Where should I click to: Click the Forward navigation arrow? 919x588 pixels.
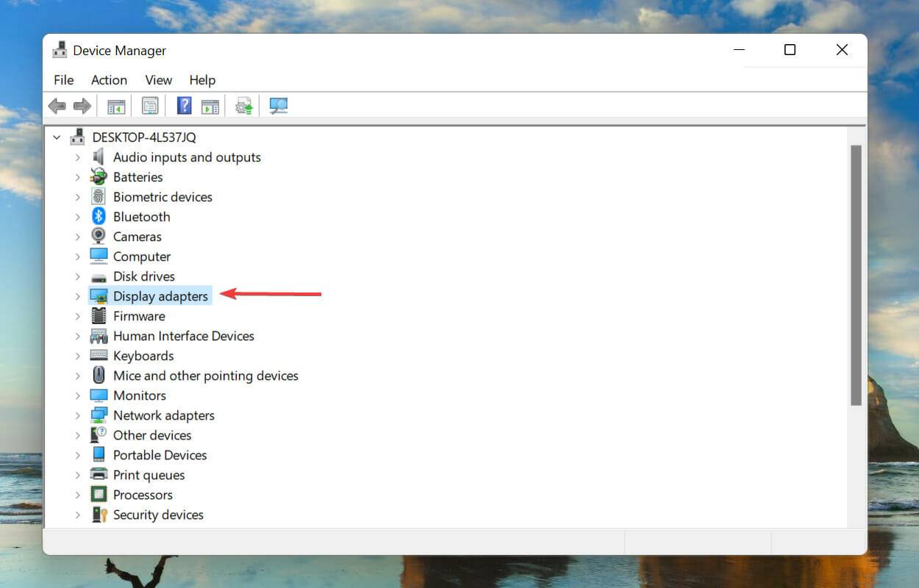[82, 106]
